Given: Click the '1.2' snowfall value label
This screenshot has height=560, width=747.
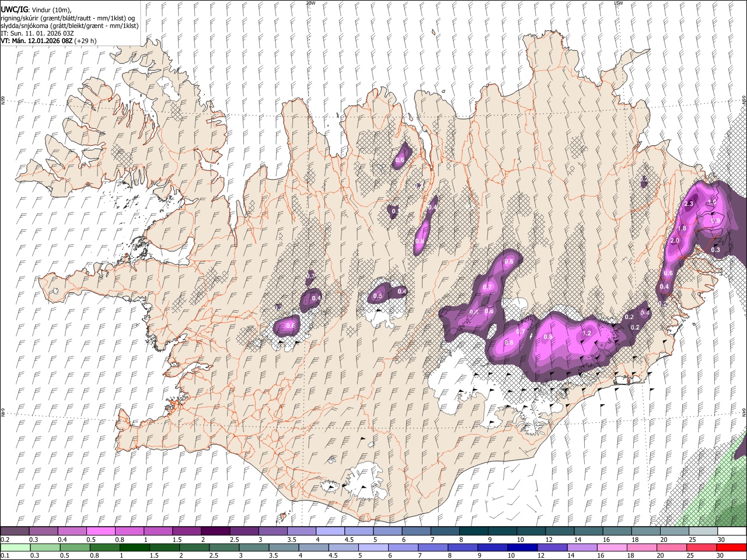Looking at the screenshot, I should pos(587,333).
